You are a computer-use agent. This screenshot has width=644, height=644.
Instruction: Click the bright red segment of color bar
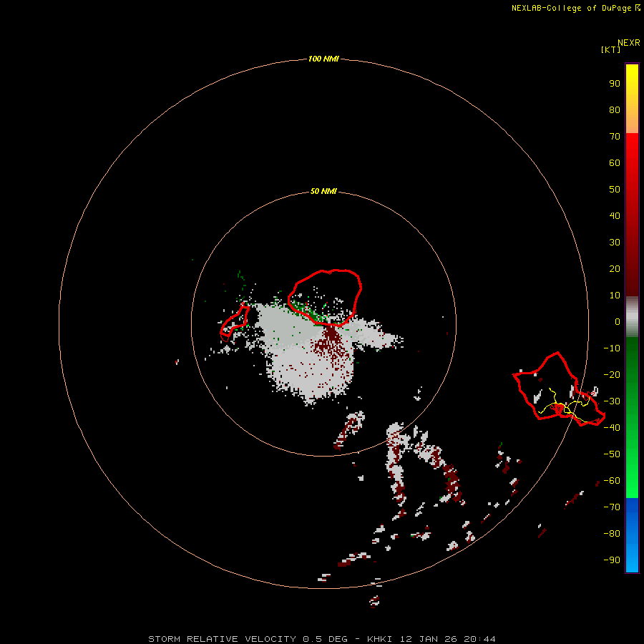[632, 213]
